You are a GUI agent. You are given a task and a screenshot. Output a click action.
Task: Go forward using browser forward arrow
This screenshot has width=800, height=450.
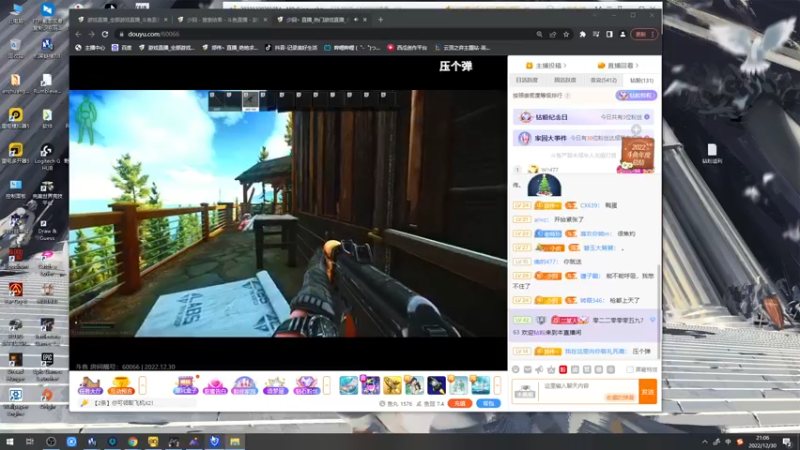coord(92,34)
